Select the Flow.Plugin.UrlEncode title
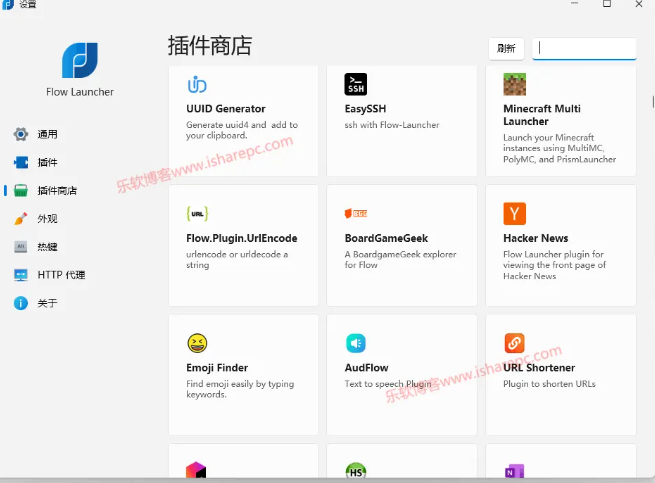 click(x=242, y=238)
